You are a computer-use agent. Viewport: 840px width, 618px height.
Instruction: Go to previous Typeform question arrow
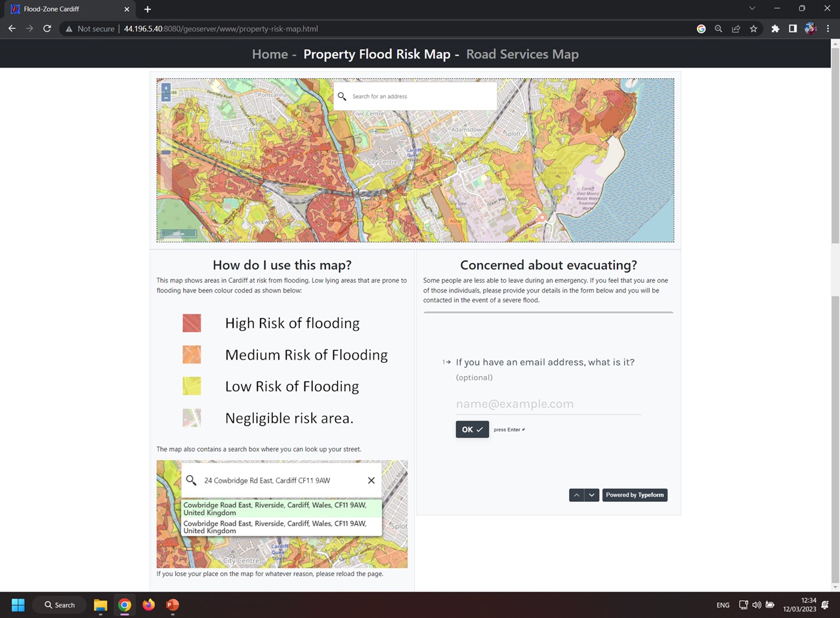(577, 495)
